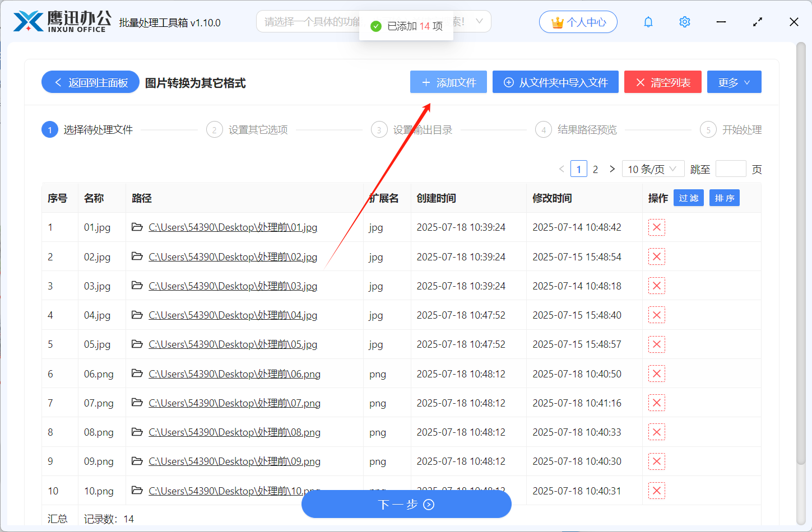
Task: Open folder icon beside 05.jpg path
Action: pos(137,344)
